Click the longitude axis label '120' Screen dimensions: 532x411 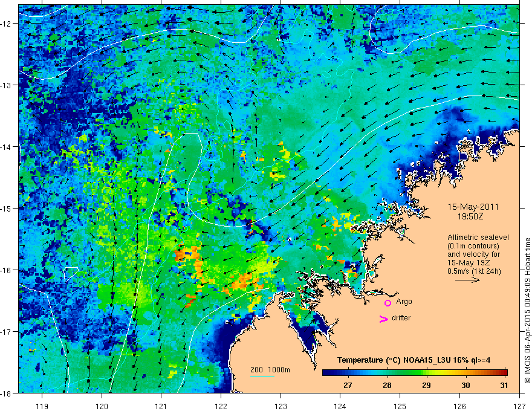[x=102, y=406]
